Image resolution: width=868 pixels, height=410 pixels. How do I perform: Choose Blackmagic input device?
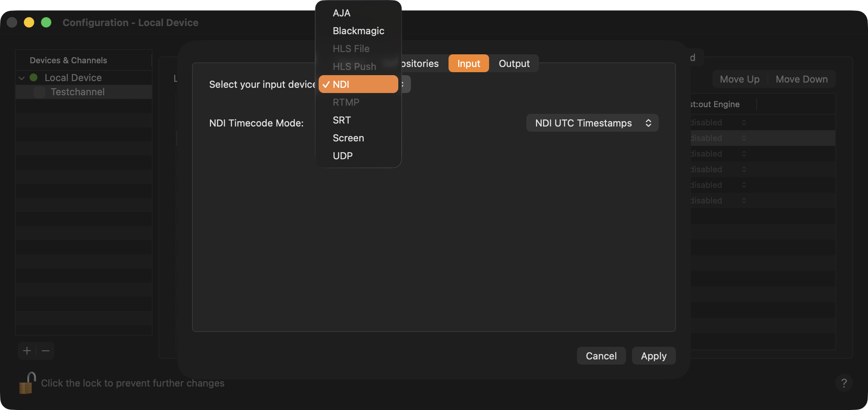coord(358,31)
